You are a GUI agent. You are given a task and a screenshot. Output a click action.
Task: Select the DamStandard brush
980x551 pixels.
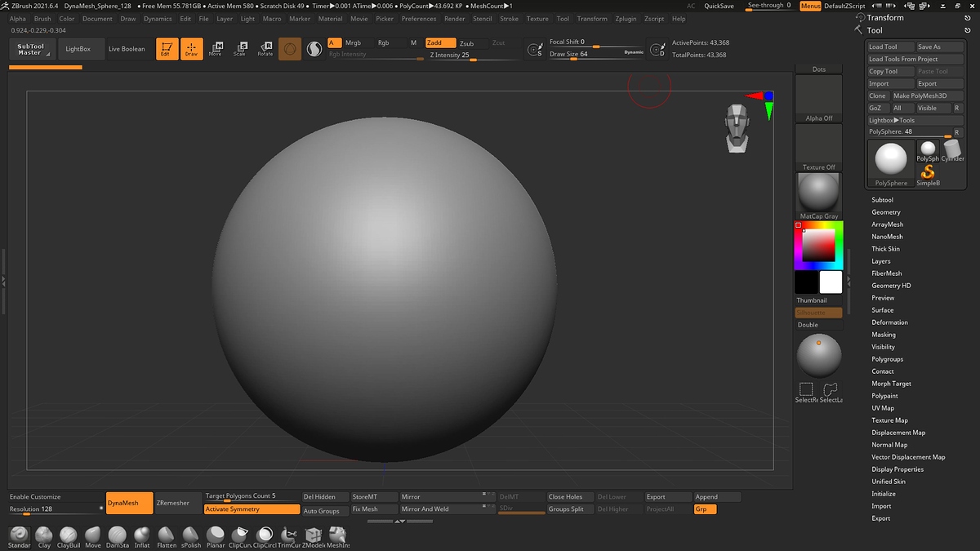pos(118,537)
